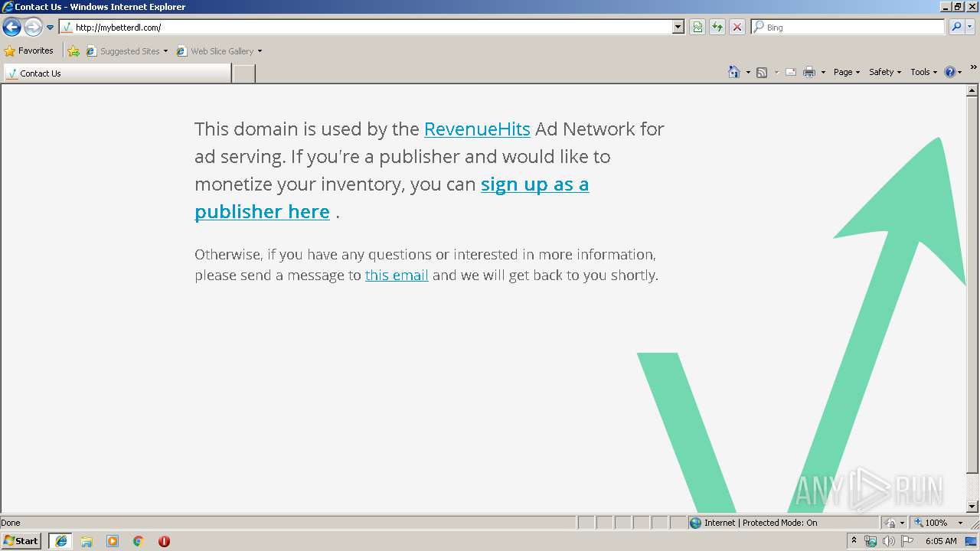The height and width of the screenshot is (551, 980).
Task: Click the Read Mail envelope icon
Action: [791, 73]
